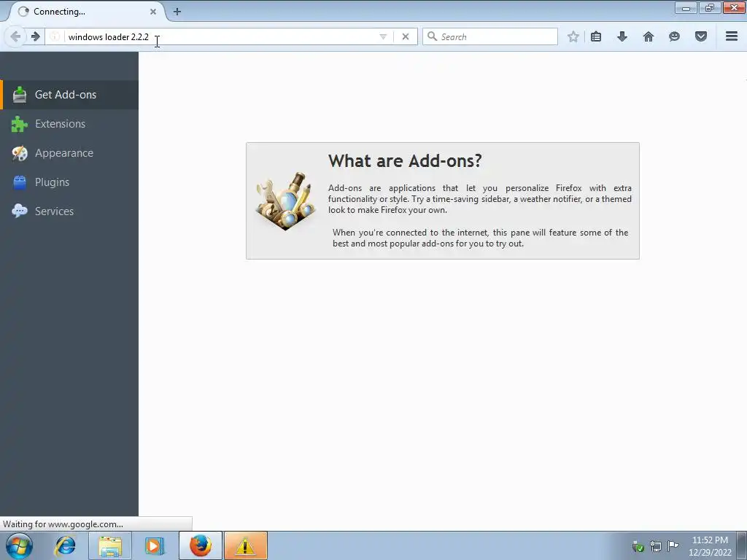747x560 pixels.
Task: Open the Downloads arrow icon
Action: pos(622,36)
